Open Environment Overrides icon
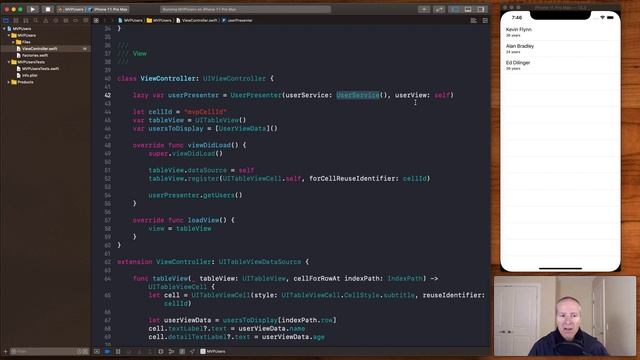 pyautogui.click(x=182, y=351)
